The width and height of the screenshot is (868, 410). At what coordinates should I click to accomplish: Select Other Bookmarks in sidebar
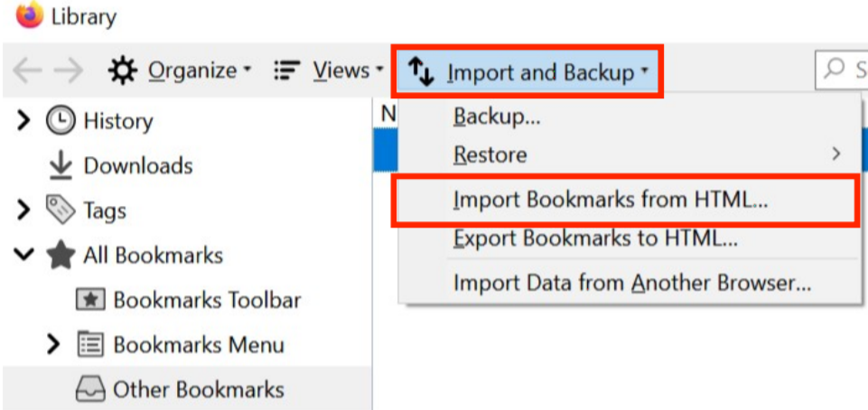tap(188, 389)
